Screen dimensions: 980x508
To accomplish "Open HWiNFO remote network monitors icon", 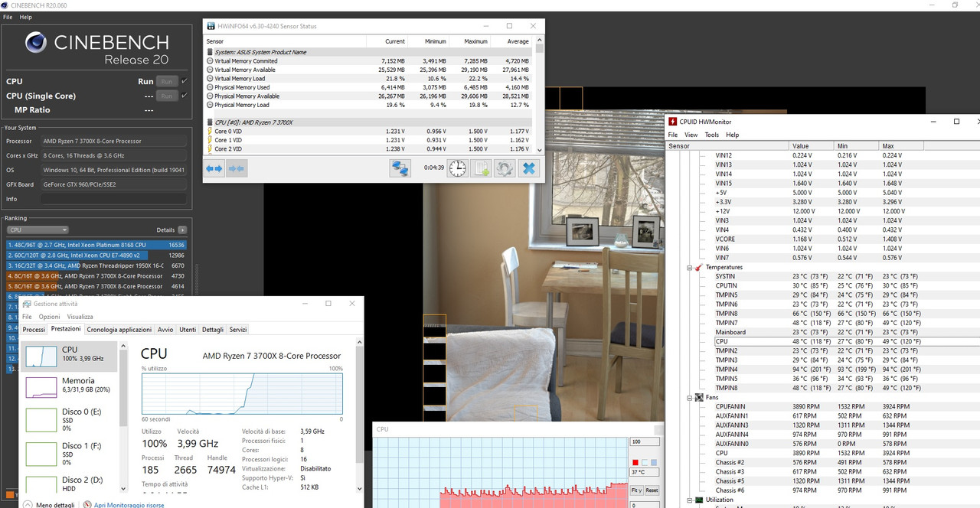I will [x=400, y=168].
